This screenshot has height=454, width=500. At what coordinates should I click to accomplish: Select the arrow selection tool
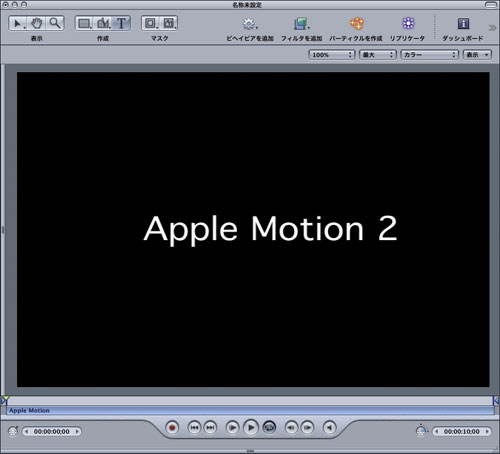[18, 23]
